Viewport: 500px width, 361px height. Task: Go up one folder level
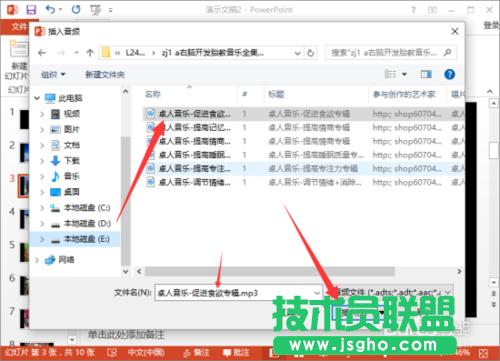(x=90, y=53)
